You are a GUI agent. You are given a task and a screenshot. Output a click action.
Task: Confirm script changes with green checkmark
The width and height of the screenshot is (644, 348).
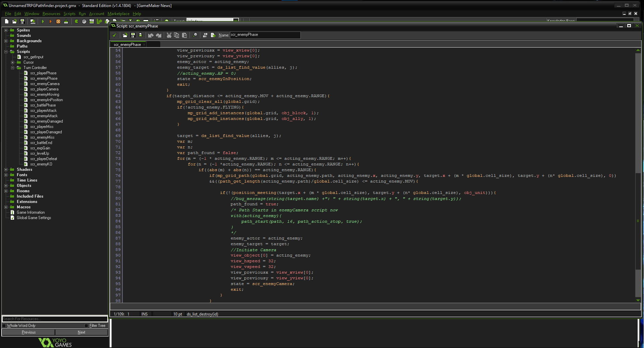[x=115, y=35]
